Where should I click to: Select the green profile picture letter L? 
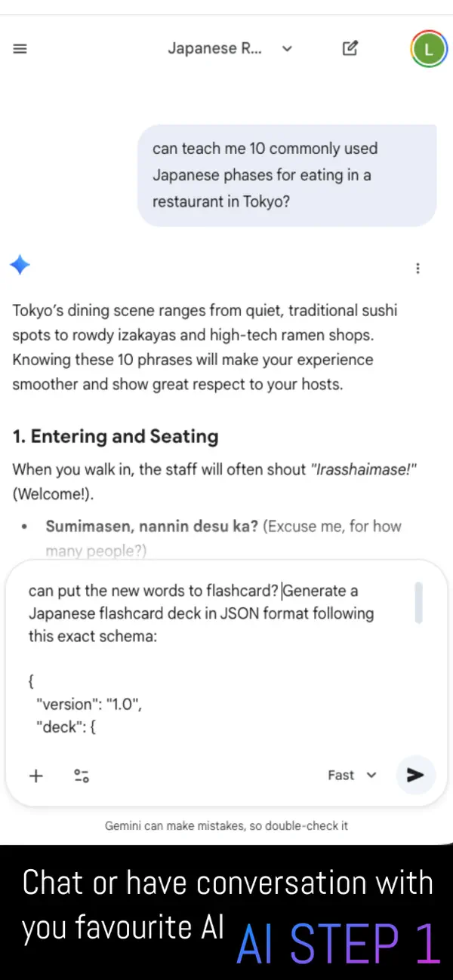[428, 48]
